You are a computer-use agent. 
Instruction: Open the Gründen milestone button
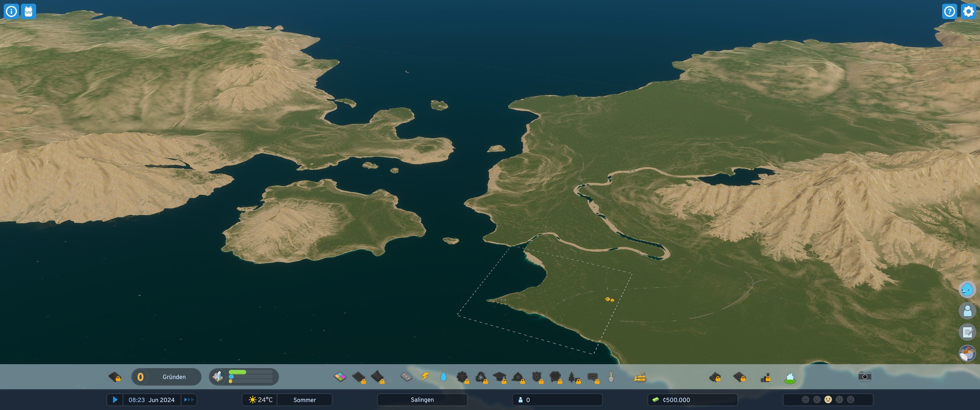pos(166,376)
